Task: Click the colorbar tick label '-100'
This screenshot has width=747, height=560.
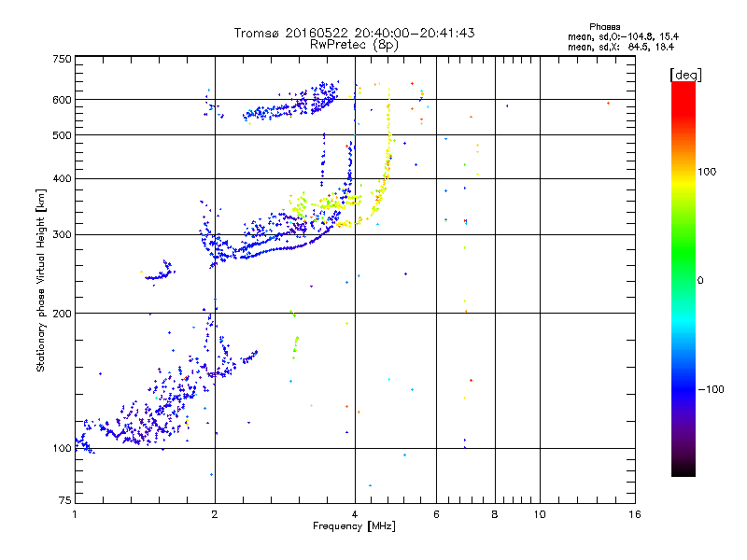Action: tap(711, 389)
